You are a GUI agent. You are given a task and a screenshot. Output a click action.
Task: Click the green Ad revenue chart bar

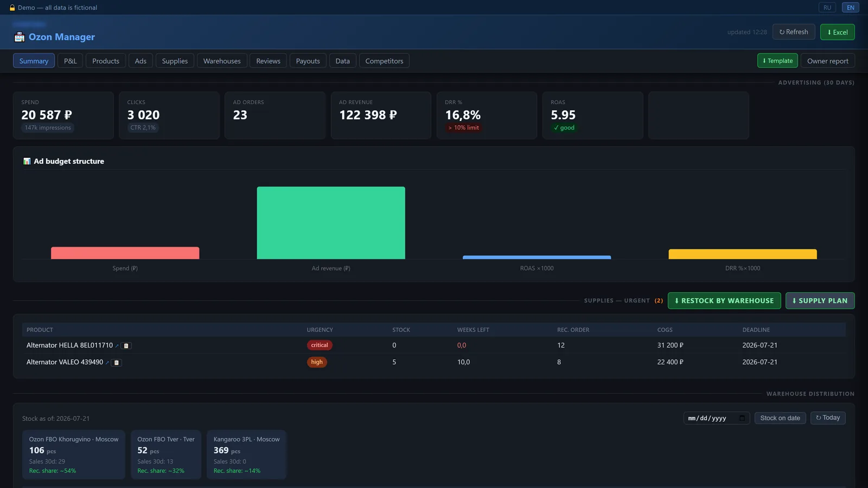[331, 223]
